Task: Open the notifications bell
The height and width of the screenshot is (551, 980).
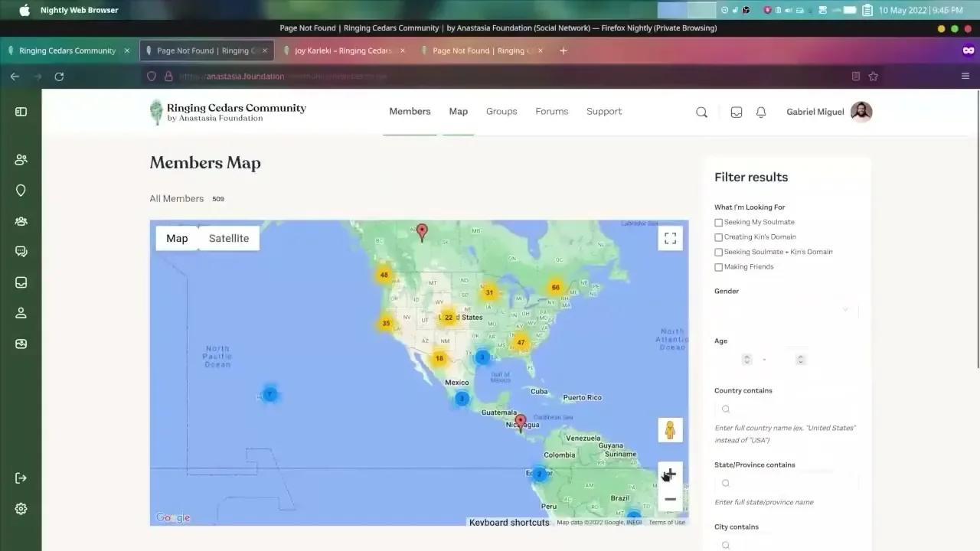Action: (761, 112)
